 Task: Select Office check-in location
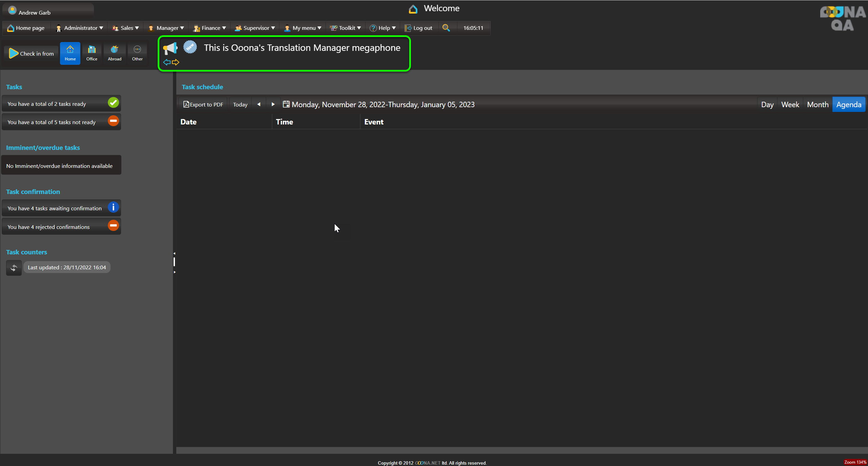[x=92, y=53]
